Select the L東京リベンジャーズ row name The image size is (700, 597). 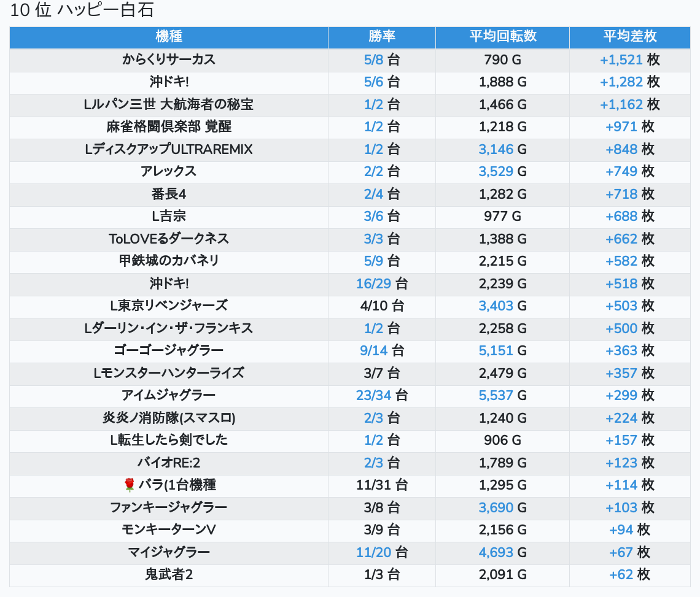tap(169, 306)
